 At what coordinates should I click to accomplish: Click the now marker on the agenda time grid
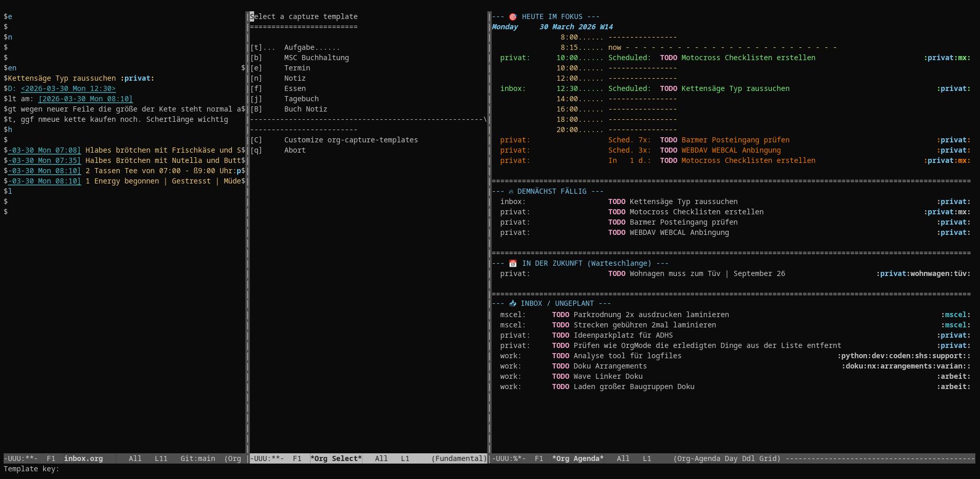tap(615, 47)
